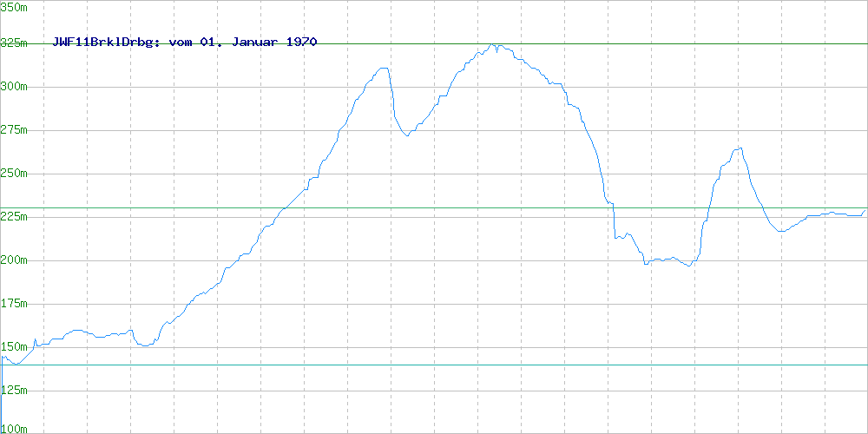
Task: Click the 350m axis label
Action: tap(15, 7)
